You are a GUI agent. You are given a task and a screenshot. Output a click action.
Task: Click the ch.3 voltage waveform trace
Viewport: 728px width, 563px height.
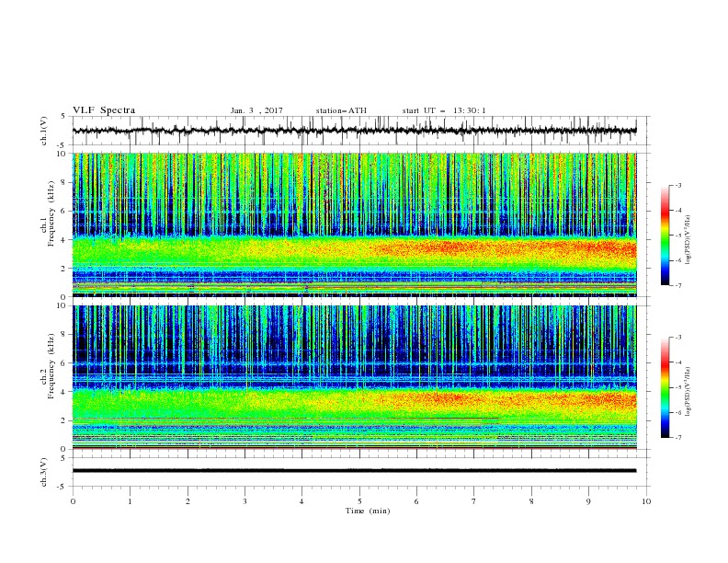pos(354,471)
